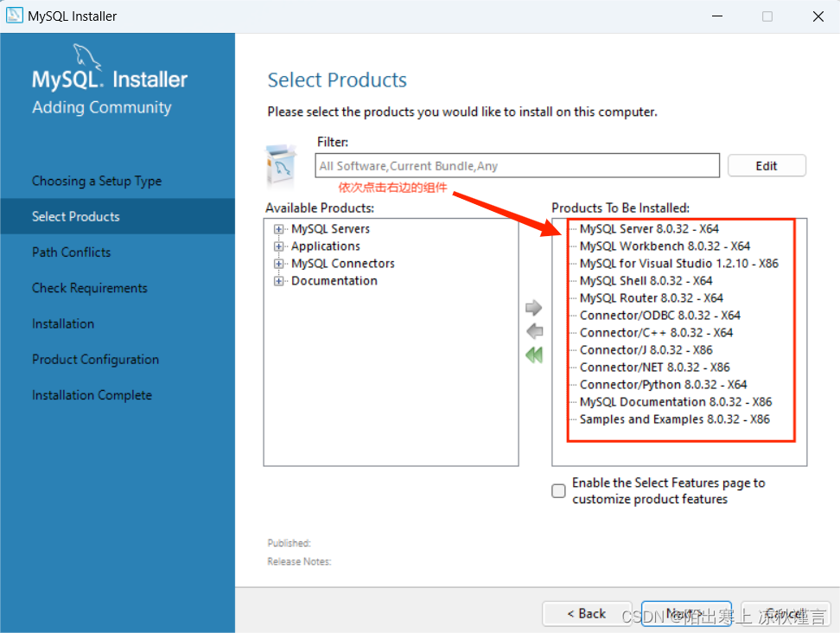Click the filter product box icon
The height and width of the screenshot is (633, 840).
(x=281, y=167)
